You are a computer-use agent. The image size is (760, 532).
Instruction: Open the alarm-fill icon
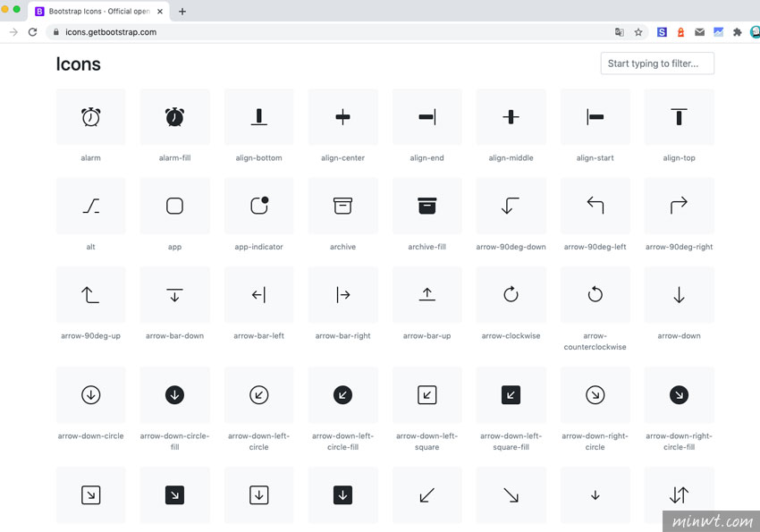(x=174, y=117)
